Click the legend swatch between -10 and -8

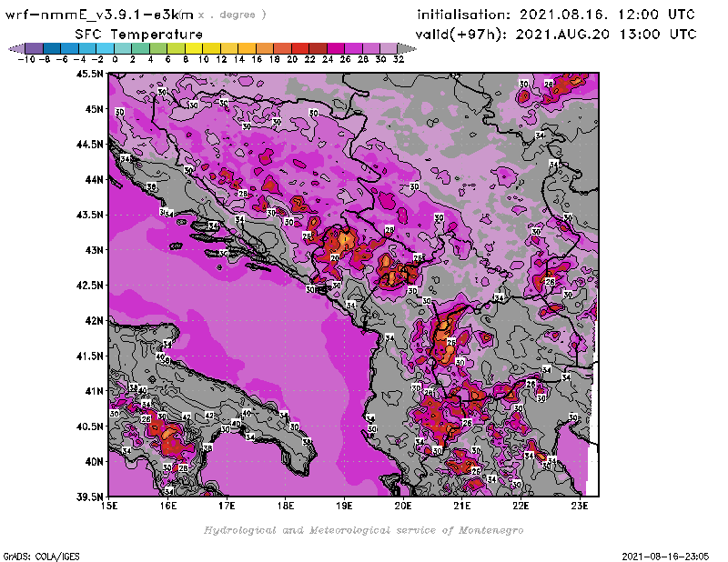(35, 48)
